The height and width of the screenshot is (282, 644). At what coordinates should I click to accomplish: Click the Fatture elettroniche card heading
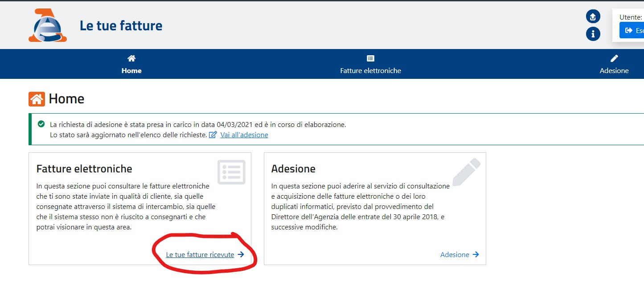click(x=84, y=169)
